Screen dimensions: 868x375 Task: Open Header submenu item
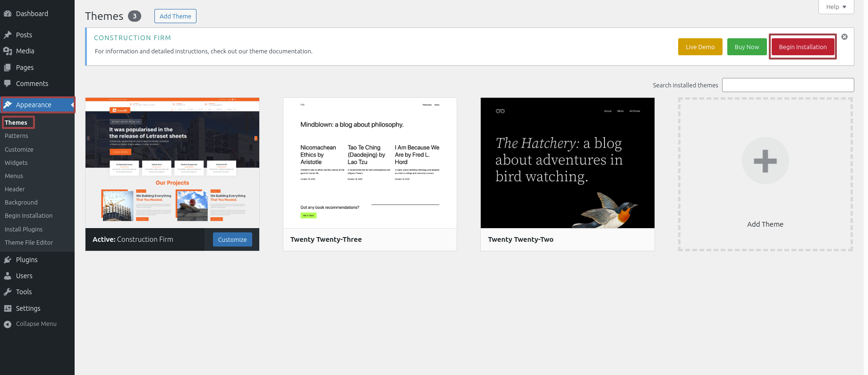(x=15, y=189)
